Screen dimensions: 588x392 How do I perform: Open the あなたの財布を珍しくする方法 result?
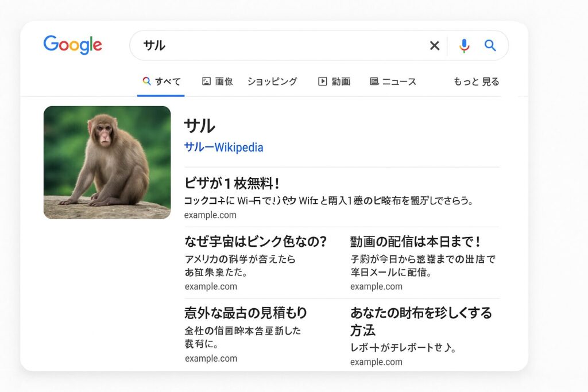coord(421,313)
